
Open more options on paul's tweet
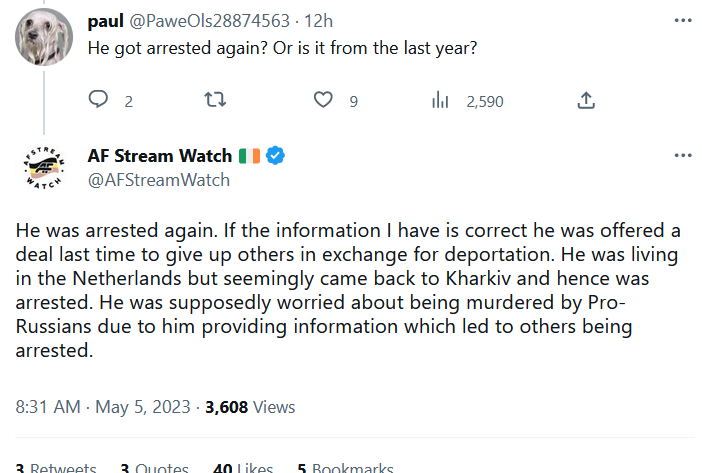point(683,19)
